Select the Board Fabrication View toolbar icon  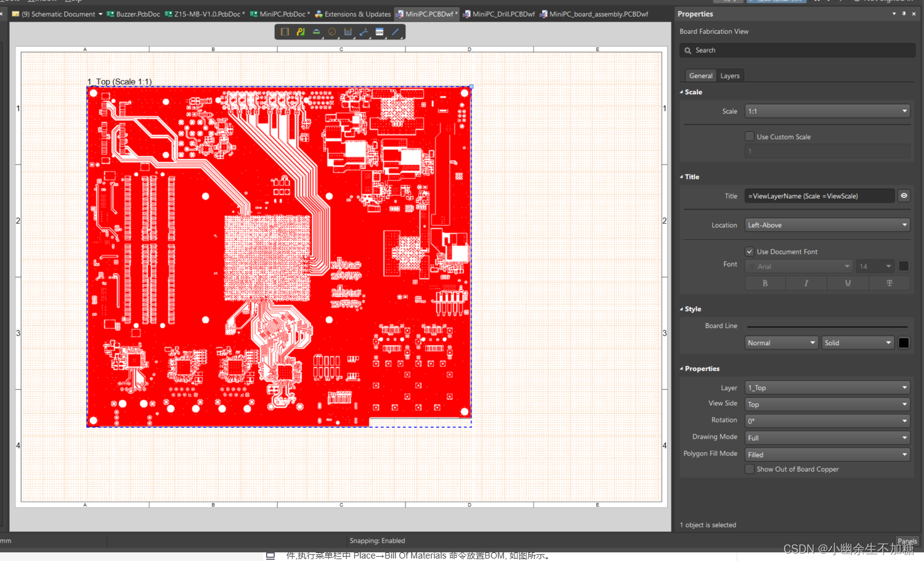pos(301,32)
